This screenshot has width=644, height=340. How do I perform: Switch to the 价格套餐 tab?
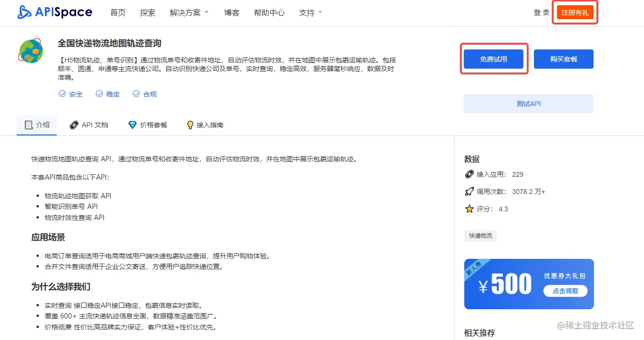coord(148,125)
